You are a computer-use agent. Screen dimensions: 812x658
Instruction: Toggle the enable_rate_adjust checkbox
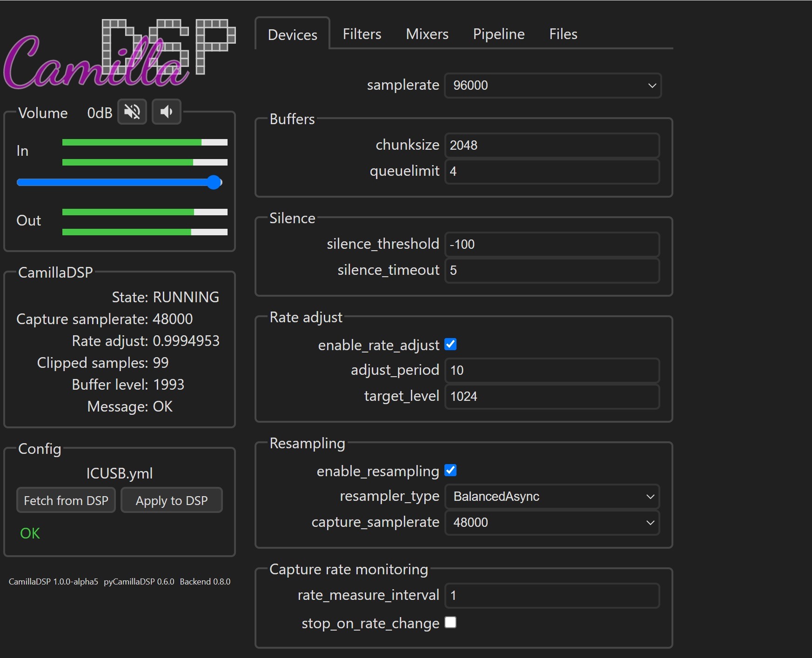coord(450,344)
